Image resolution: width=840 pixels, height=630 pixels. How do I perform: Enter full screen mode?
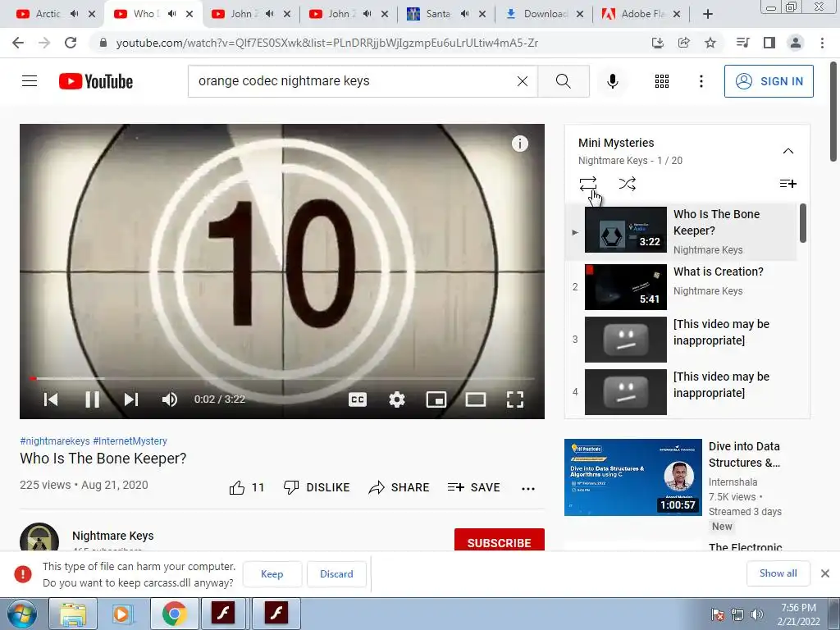pyautogui.click(x=515, y=399)
